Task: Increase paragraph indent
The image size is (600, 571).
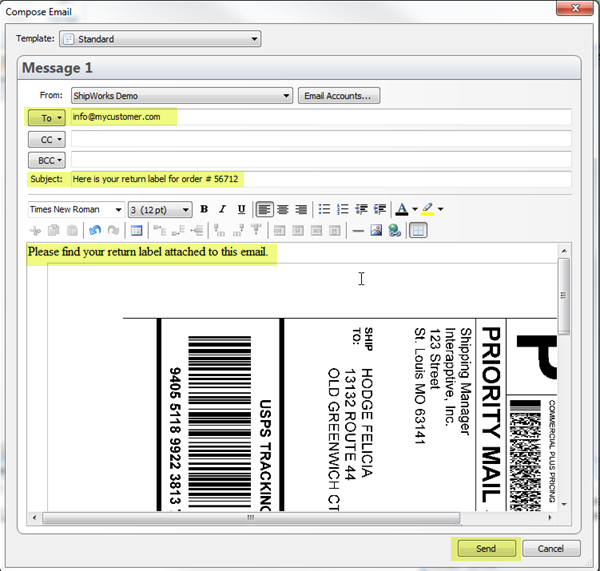Action: point(380,209)
